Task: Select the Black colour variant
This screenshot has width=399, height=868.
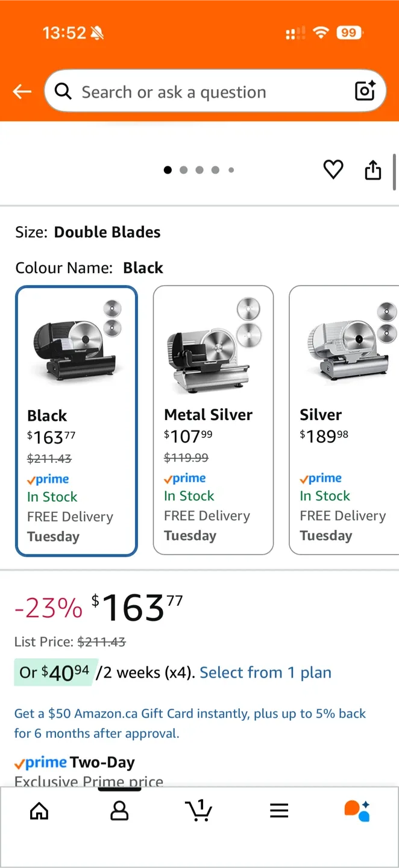Action: pos(76,419)
